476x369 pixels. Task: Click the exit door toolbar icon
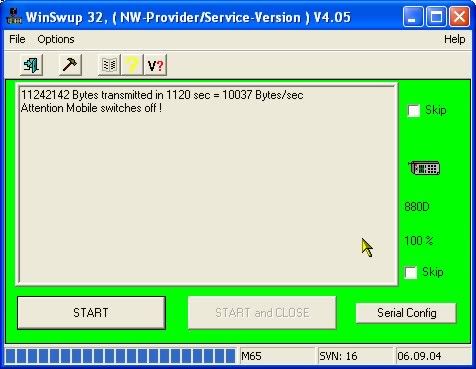(x=31, y=65)
